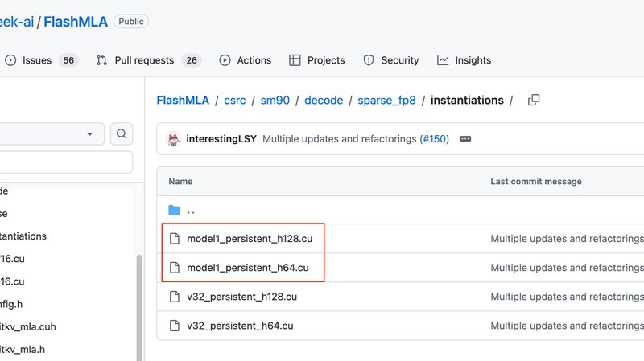Open model1_persistent_h64.cu file
Screen dimensions: 644x361
pyautogui.click(x=248, y=268)
